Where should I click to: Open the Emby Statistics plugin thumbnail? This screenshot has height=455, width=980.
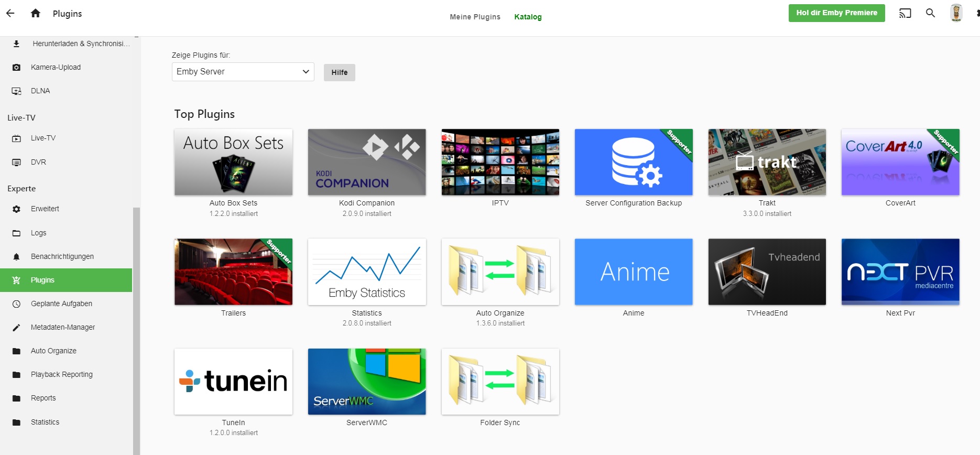[x=367, y=272]
